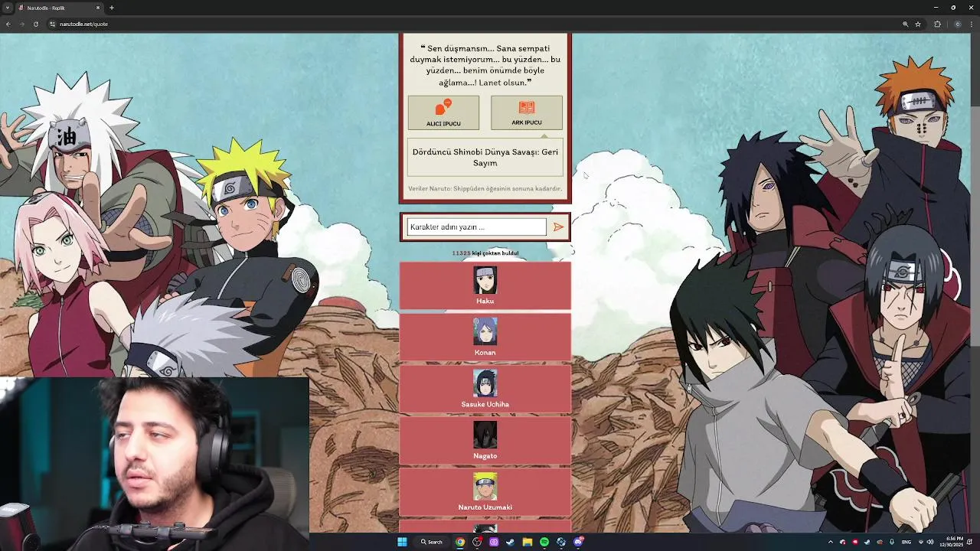Open the Ark İpucu book hint
The width and height of the screenshot is (980, 551).
[527, 112]
